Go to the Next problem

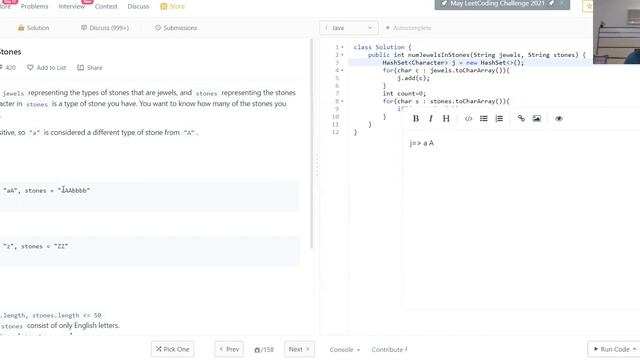pos(299,349)
